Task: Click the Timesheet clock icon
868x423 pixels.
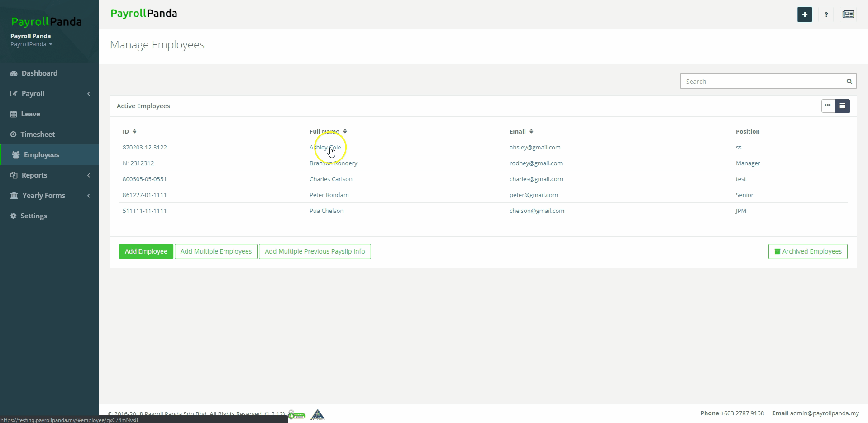Action: point(13,135)
